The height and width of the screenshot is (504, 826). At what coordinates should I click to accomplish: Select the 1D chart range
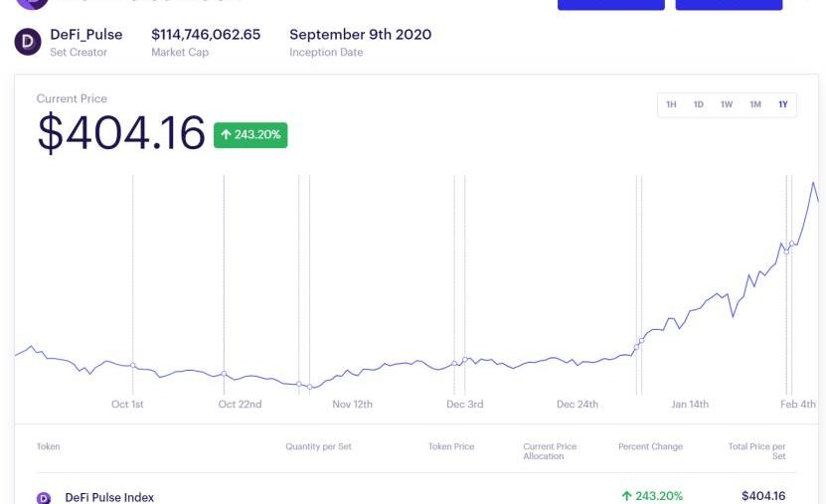click(699, 104)
